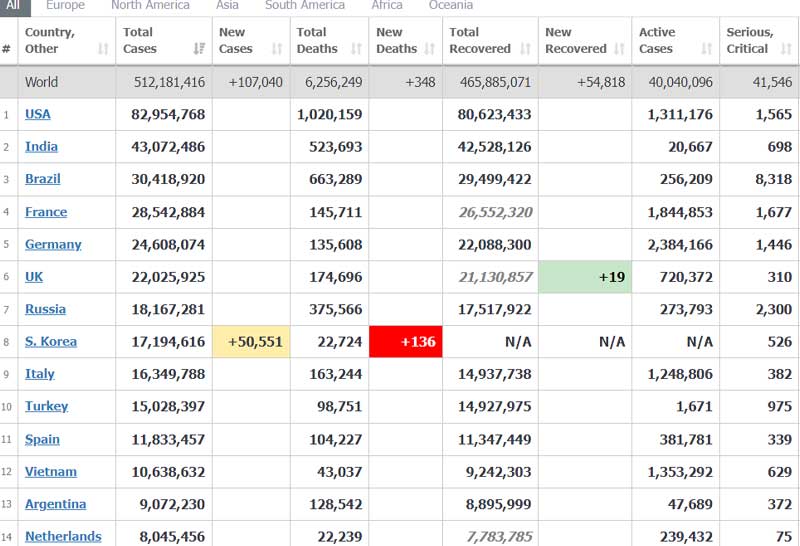The width and height of the screenshot is (800, 546).
Task: Show the Oceania region tab
Action: click(x=451, y=6)
